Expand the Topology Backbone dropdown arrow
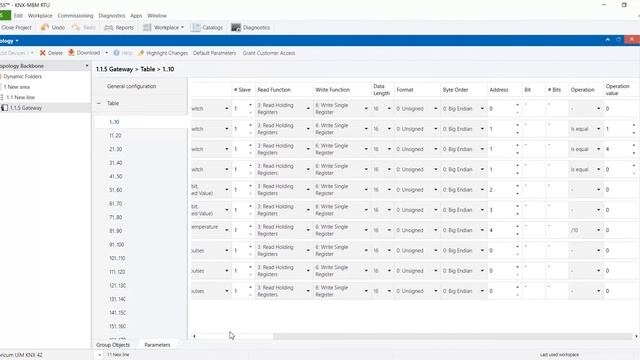Image resolution: width=640 pixels, height=360 pixels. tap(87, 66)
